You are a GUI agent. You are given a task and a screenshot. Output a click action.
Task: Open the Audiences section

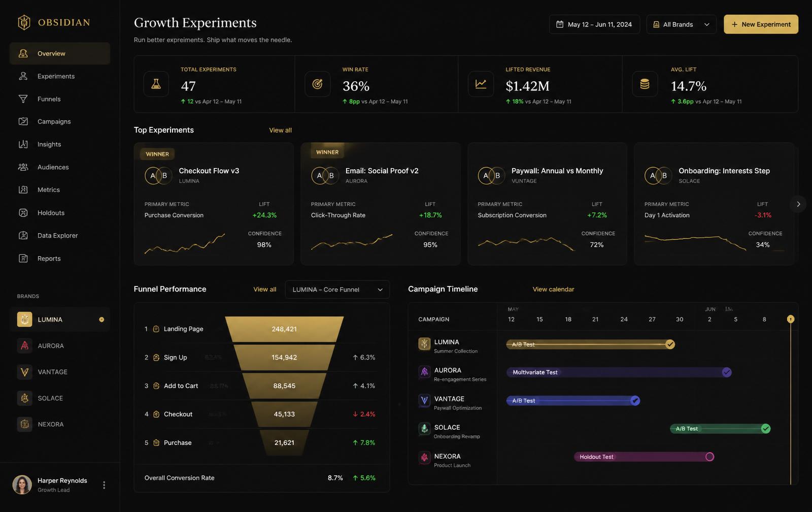pyautogui.click(x=60, y=167)
